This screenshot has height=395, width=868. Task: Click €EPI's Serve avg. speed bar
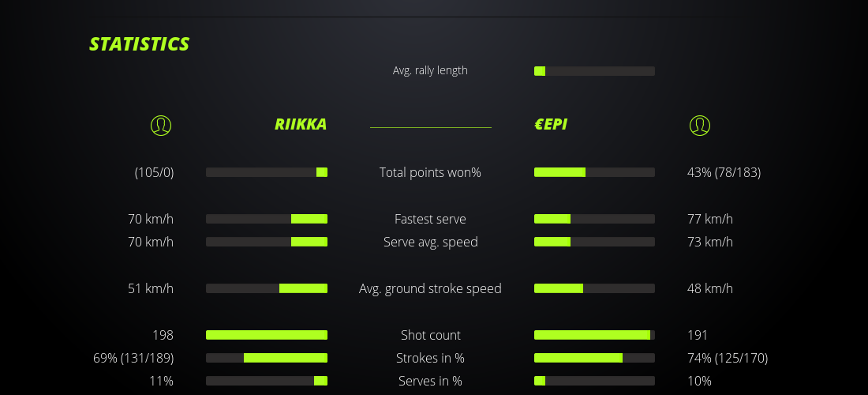(x=594, y=242)
